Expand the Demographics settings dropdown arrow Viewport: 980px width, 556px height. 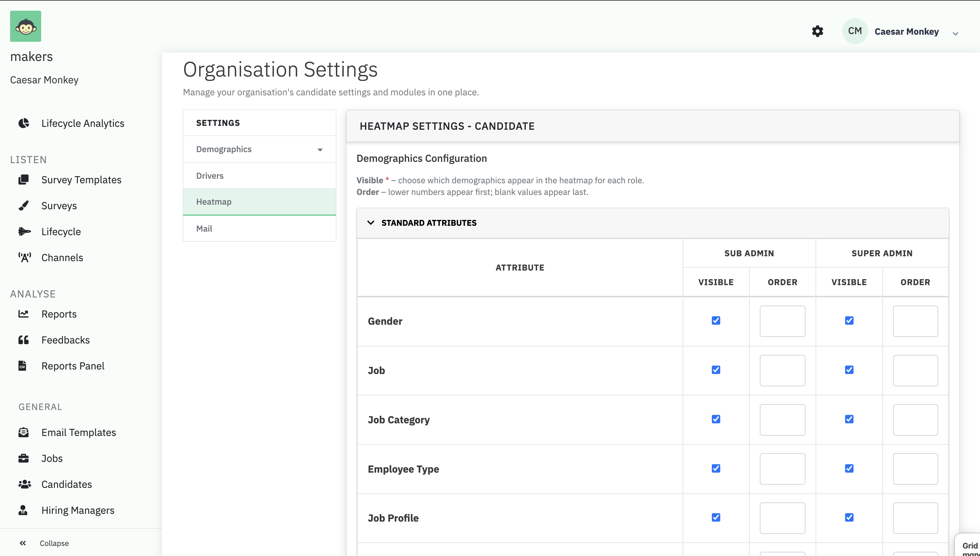(x=320, y=150)
